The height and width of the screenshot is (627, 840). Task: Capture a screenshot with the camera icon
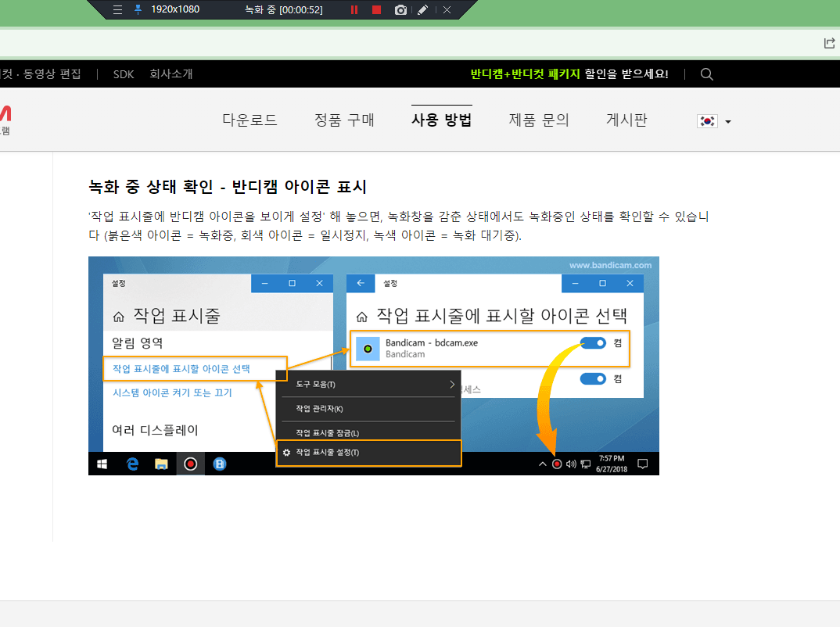click(400, 9)
